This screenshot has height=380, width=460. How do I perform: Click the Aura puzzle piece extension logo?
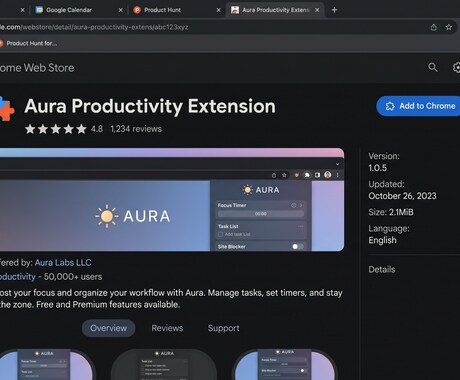coord(7,109)
